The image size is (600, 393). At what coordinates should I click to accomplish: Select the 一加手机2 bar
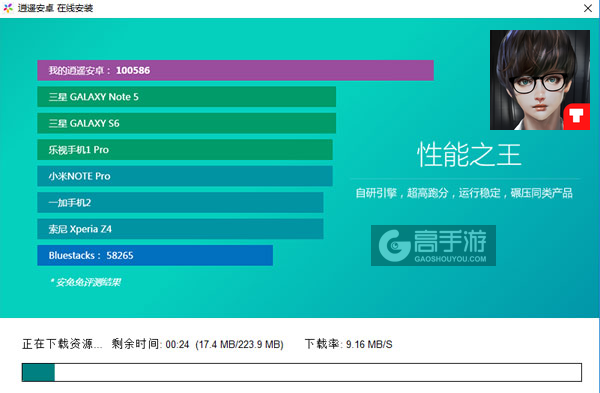point(180,202)
